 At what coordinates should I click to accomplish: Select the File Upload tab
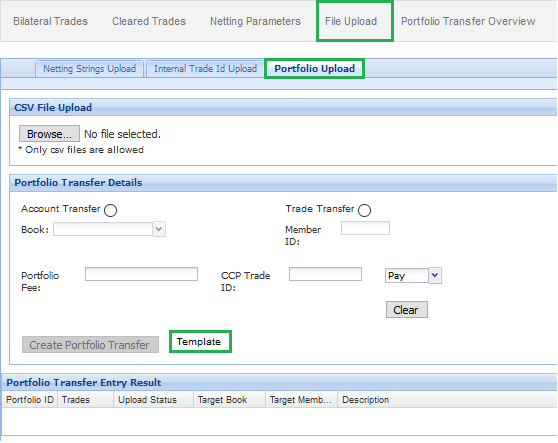click(x=351, y=21)
